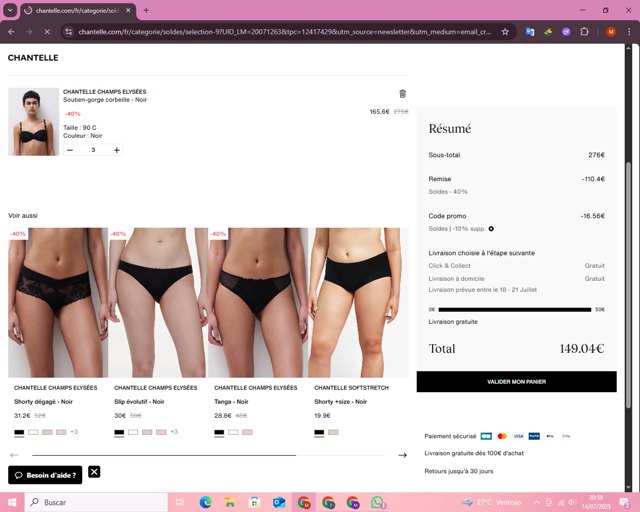The height and width of the screenshot is (512, 640).
Task: Show +3 more colors for Slip évolutif
Action: point(174,432)
